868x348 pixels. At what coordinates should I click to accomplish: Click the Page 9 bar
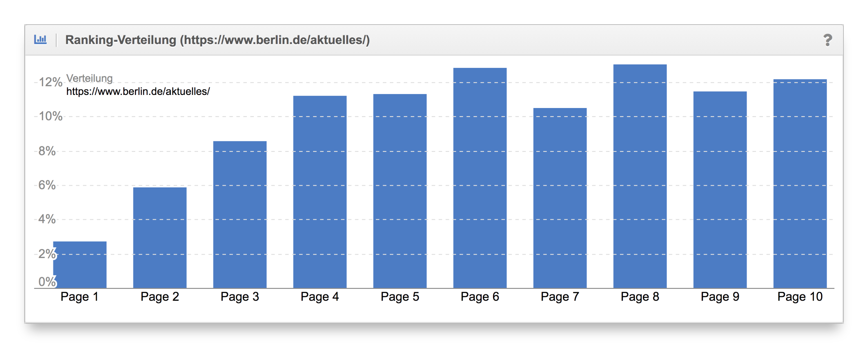(x=720, y=190)
